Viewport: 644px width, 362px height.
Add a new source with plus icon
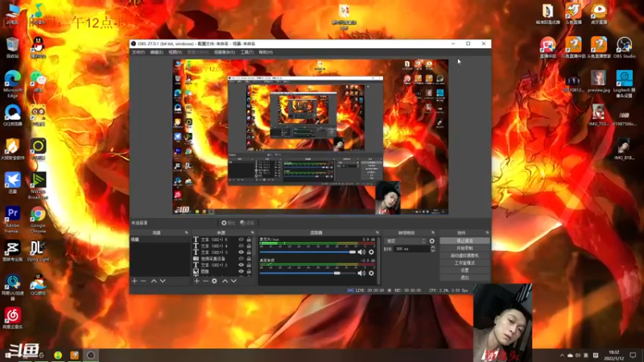[x=196, y=281]
